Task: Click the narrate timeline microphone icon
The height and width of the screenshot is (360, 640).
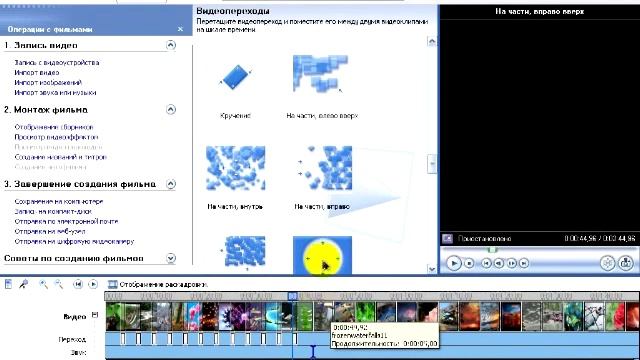Action: [24, 284]
